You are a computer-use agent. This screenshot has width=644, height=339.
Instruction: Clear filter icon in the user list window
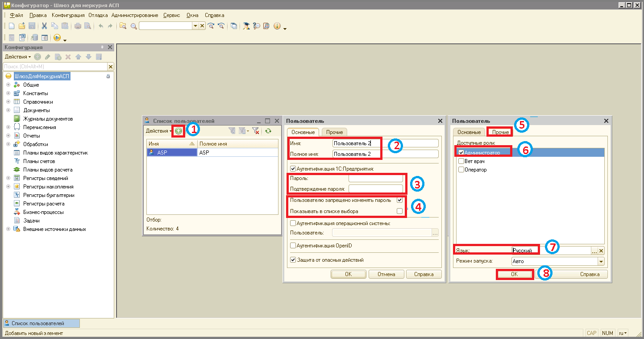click(255, 131)
